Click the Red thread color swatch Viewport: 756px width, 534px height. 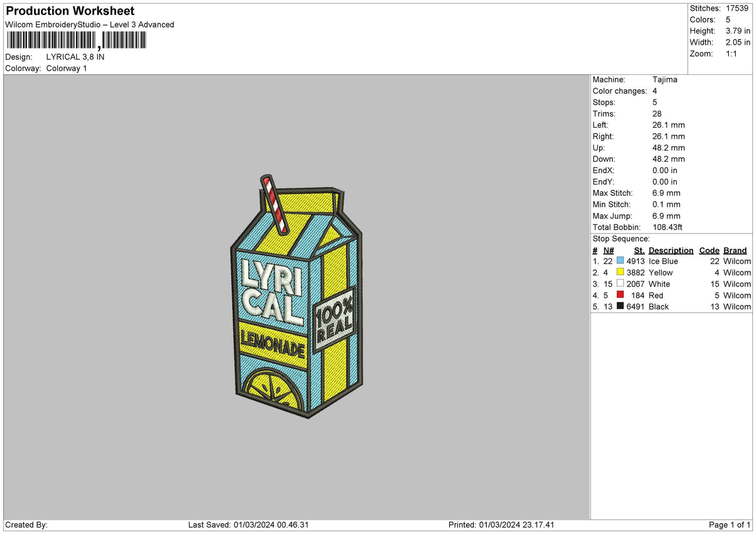click(x=621, y=295)
